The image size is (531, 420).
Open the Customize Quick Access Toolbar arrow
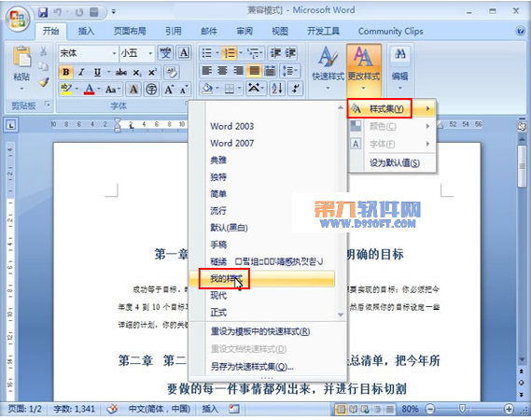point(114,12)
